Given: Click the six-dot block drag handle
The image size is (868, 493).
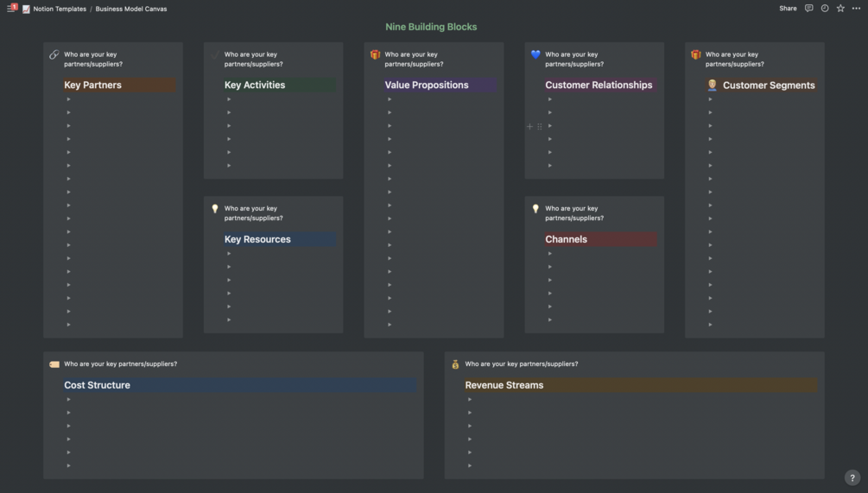Looking at the screenshot, I should point(540,126).
